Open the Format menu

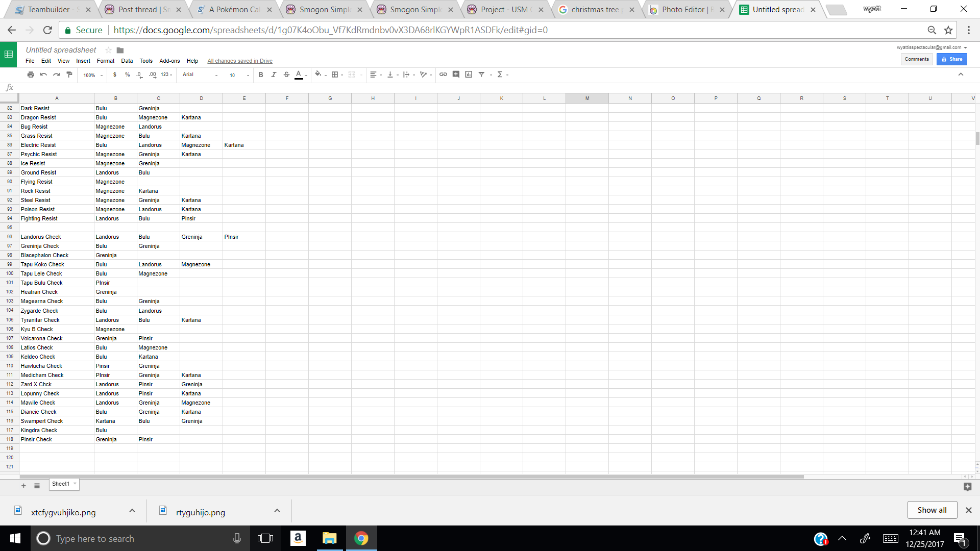click(x=106, y=61)
